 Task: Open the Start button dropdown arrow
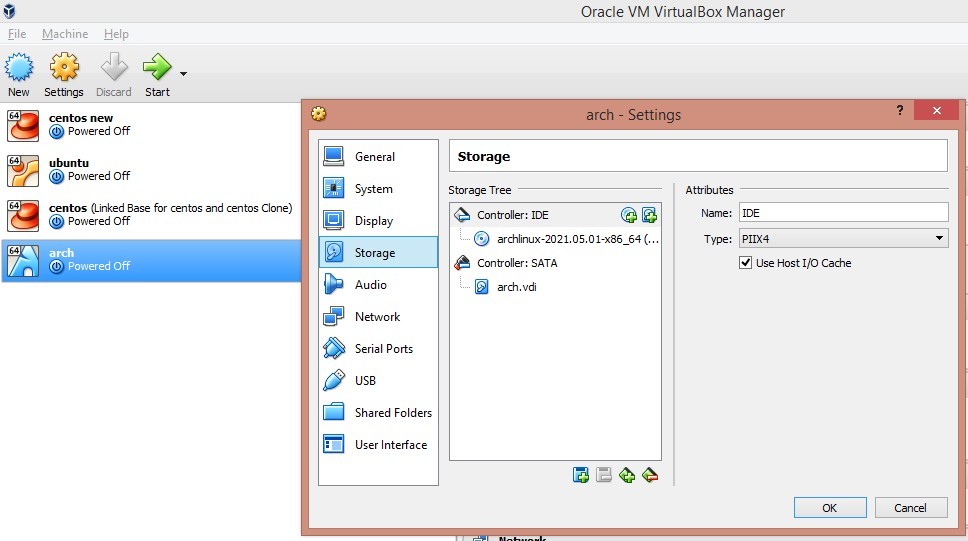click(x=183, y=74)
